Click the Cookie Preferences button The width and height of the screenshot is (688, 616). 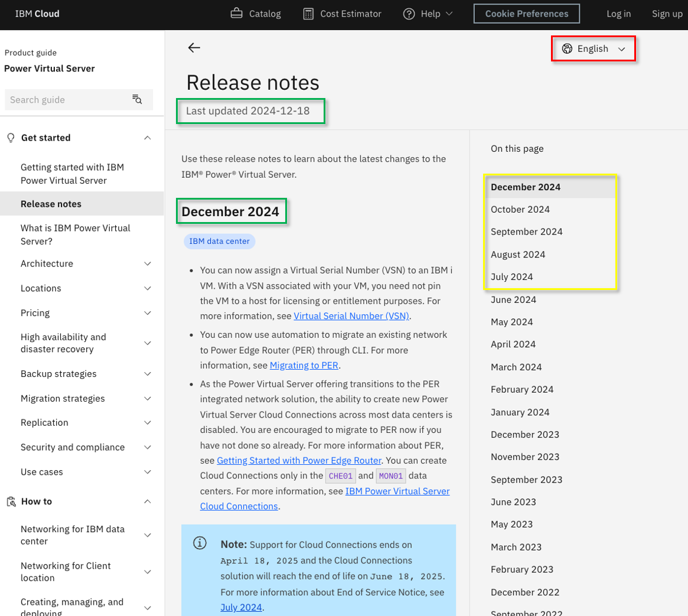527,14
